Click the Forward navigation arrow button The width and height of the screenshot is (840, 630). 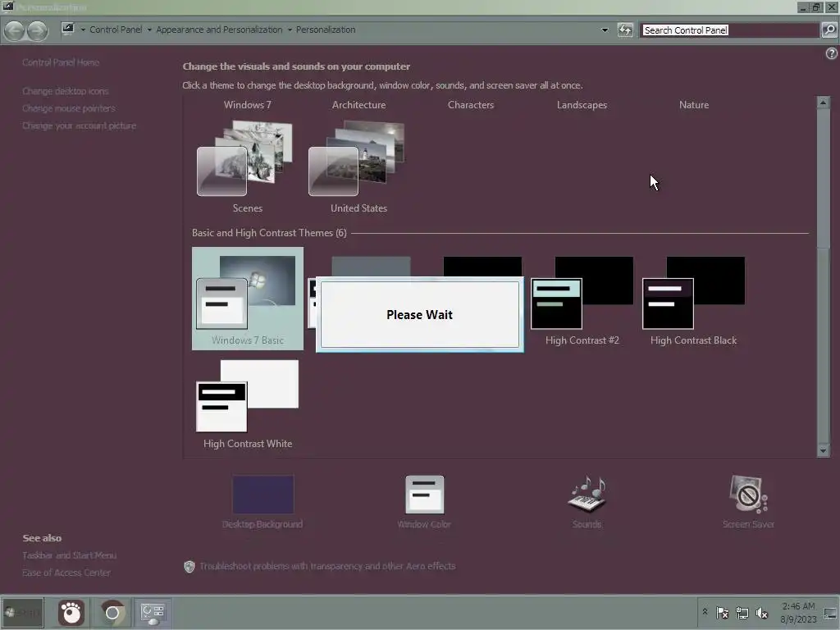37,30
